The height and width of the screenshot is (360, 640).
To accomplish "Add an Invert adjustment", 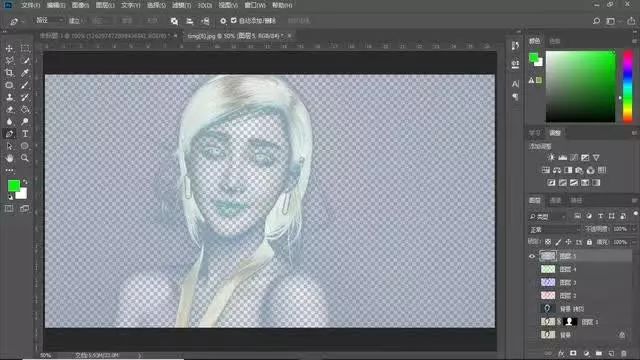I will click(551, 183).
